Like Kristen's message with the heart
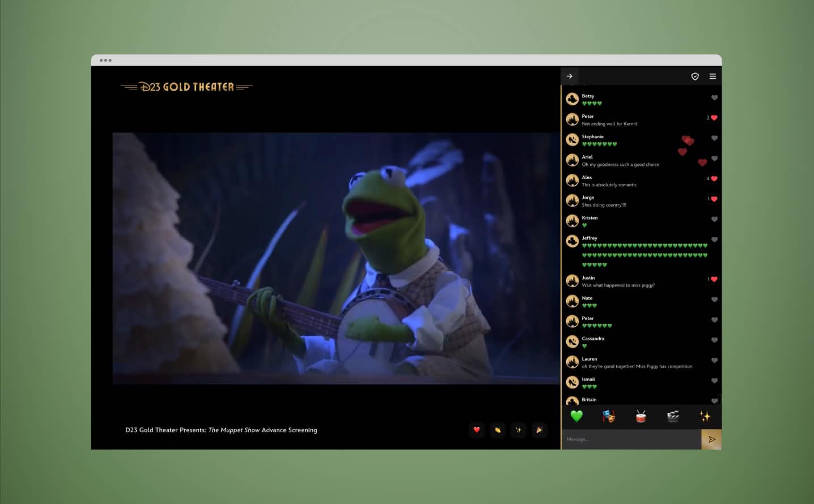Viewport: 814px width, 504px height. coord(714,219)
